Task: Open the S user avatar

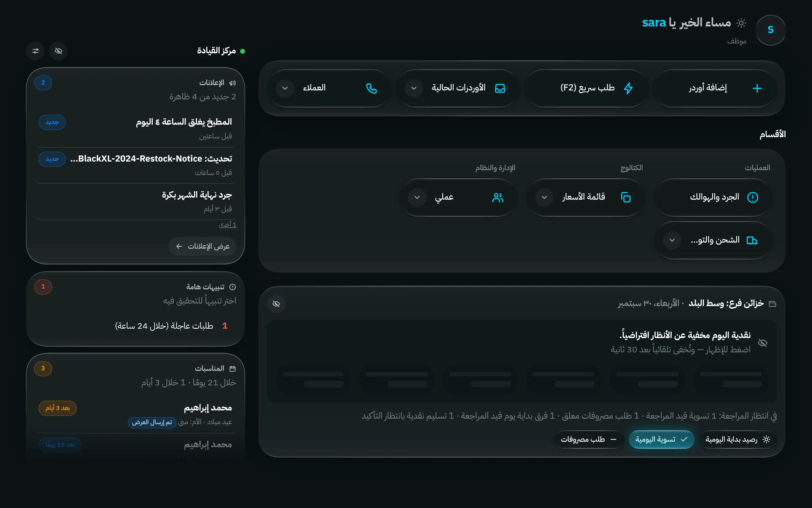Action: [x=770, y=30]
